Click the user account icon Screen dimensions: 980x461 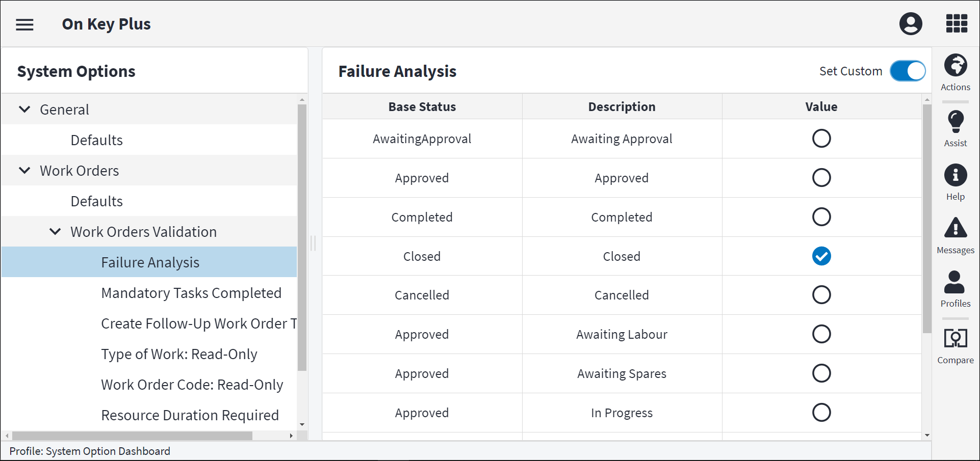[911, 24]
